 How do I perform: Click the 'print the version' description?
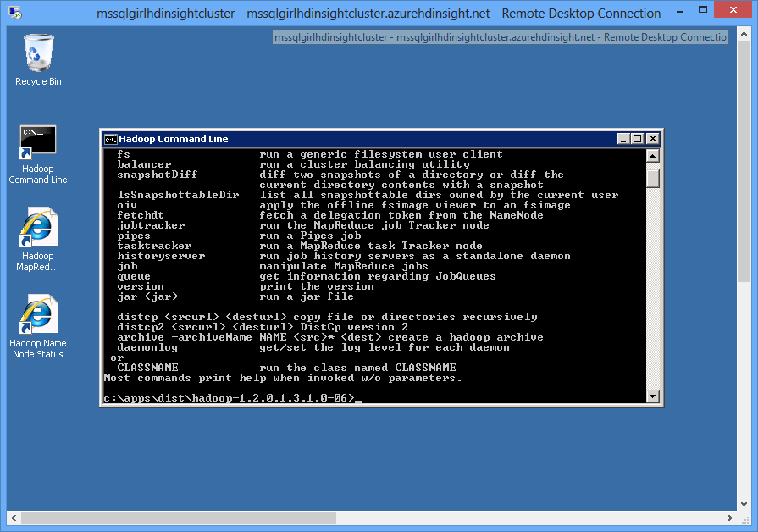pos(317,286)
